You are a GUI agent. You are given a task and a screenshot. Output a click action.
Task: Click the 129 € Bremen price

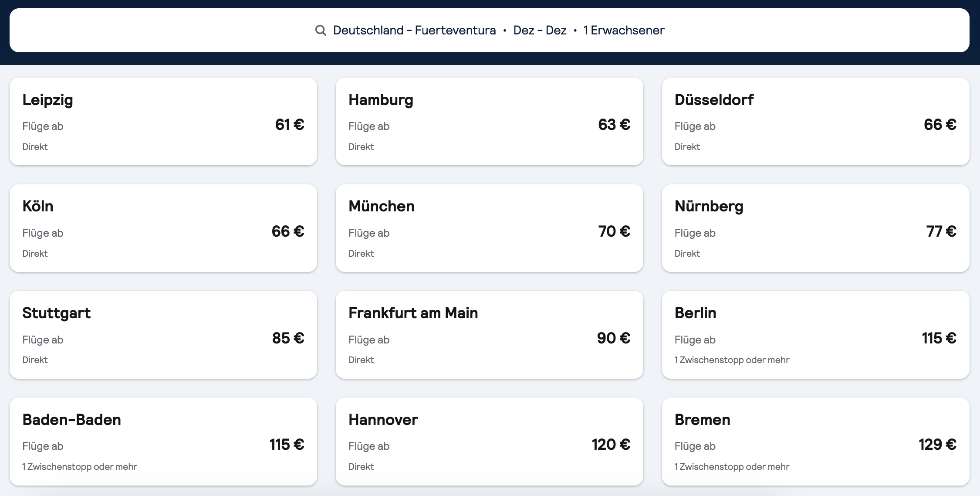(x=937, y=445)
